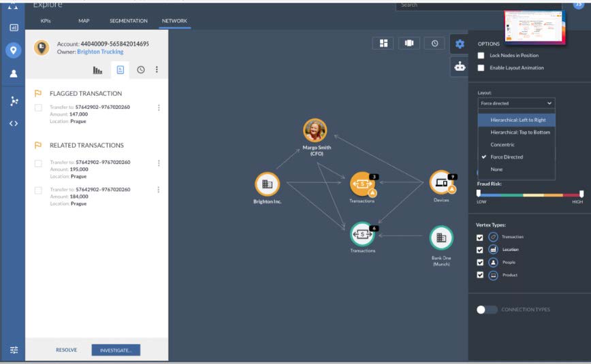
Task: Uncheck the People vertex type
Action: point(480,262)
